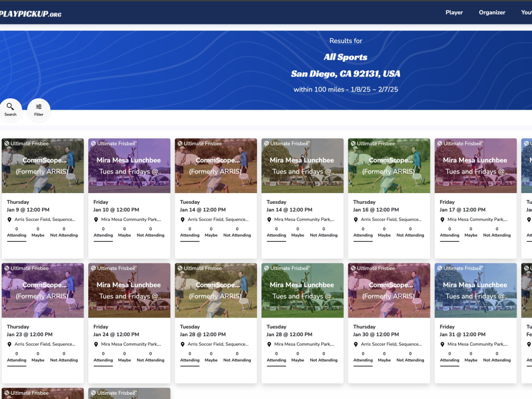Viewport: 532px width, 399px height.
Task: Open Mira Mesa Lunchbee photo for Jan 31
Action: coord(476,290)
